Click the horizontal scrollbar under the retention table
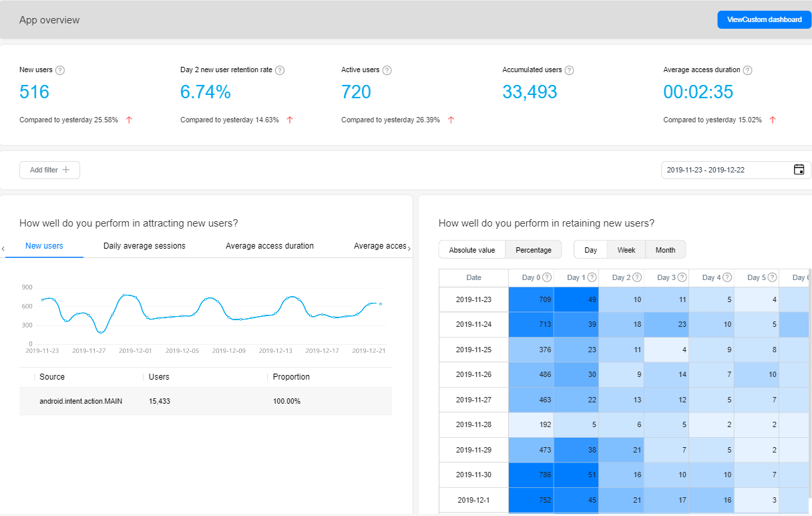812x516 pixels. tap(621, 513)
